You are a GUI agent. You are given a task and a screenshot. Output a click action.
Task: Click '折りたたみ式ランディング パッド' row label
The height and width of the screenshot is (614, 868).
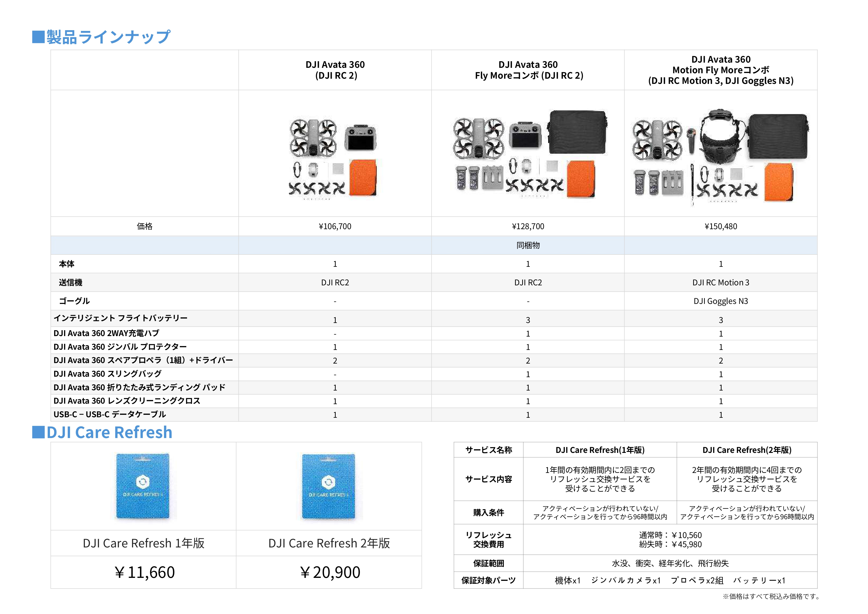(x=166, y=387)
